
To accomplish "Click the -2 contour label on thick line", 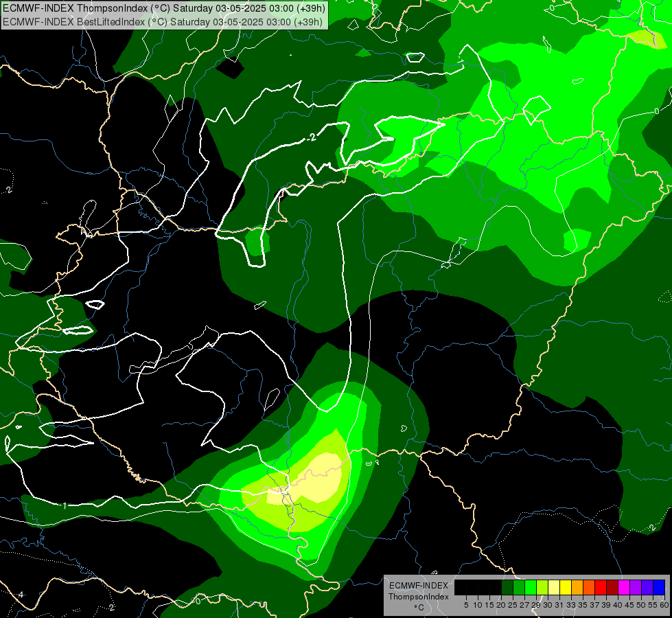I will pyautogui.click(x=312, y=137).
